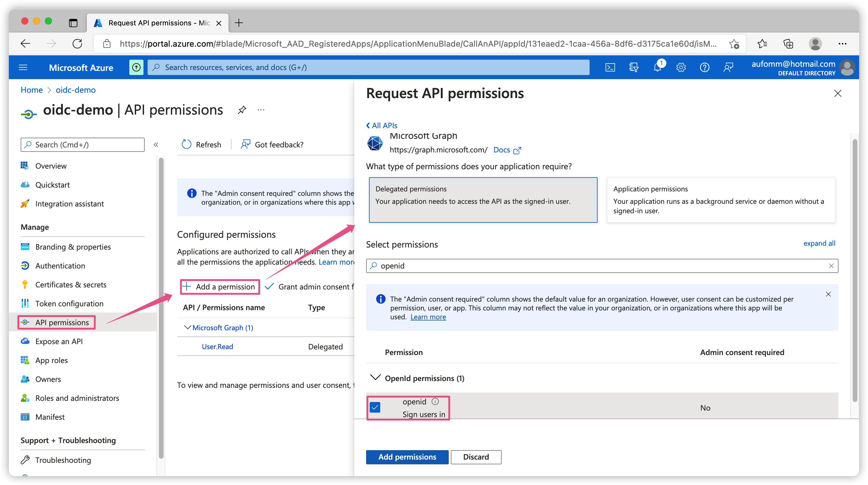
Task: Uncheck the openid permission checkbox
Action: coord(375,407)
